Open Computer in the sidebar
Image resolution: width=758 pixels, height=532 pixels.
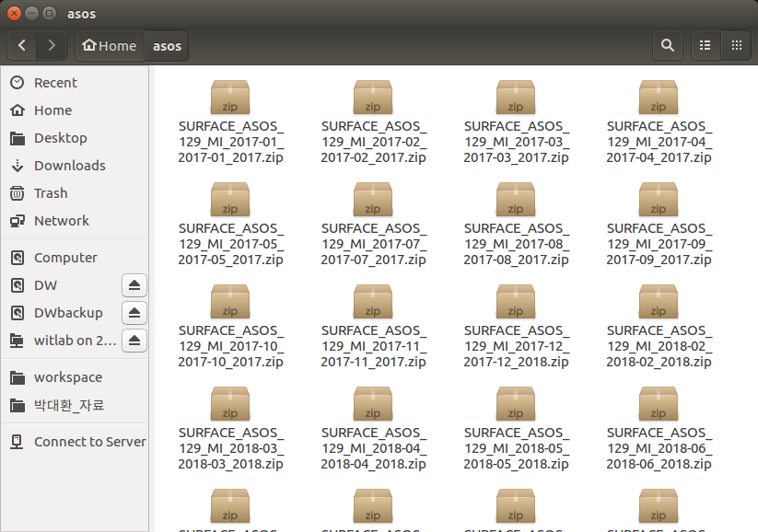pos(75,258)
